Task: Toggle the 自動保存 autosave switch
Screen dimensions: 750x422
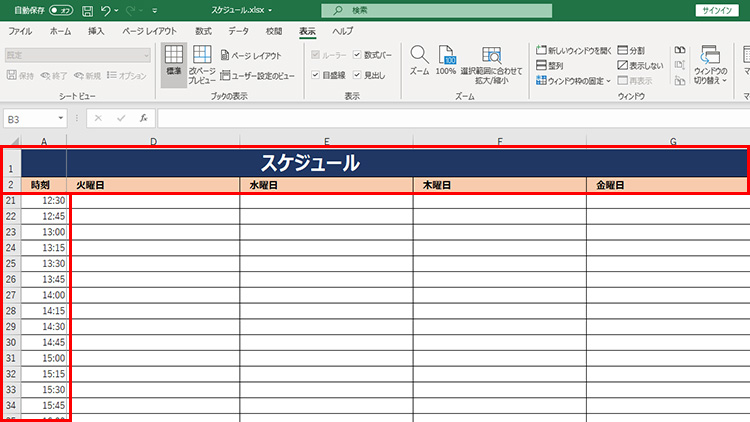Action: click(x=60, y=10)
